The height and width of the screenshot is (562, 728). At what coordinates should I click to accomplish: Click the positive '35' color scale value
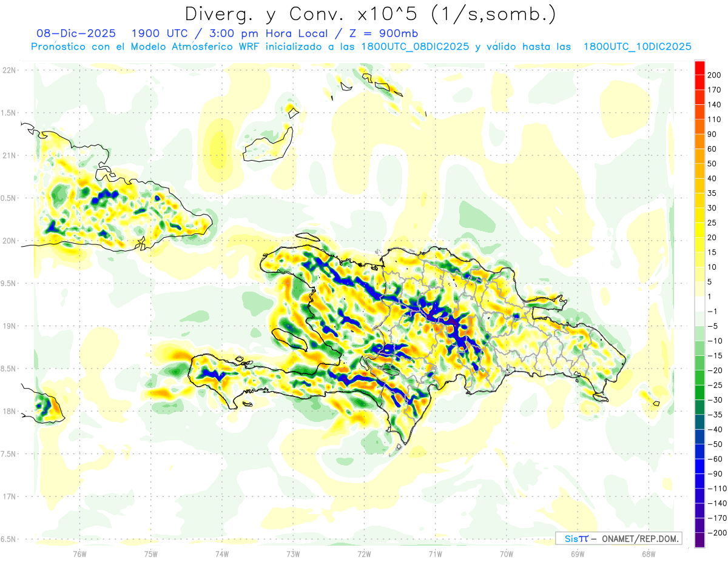pyautogui.click(x=712, y=193)
